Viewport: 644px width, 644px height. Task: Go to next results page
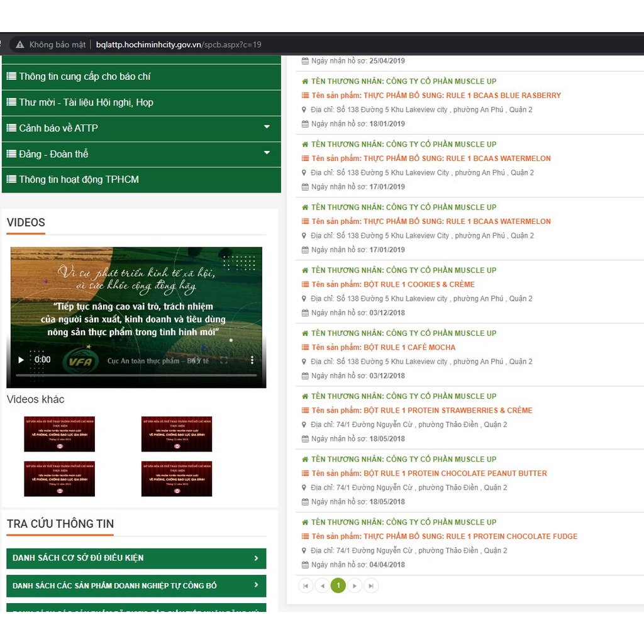[355, 586]
